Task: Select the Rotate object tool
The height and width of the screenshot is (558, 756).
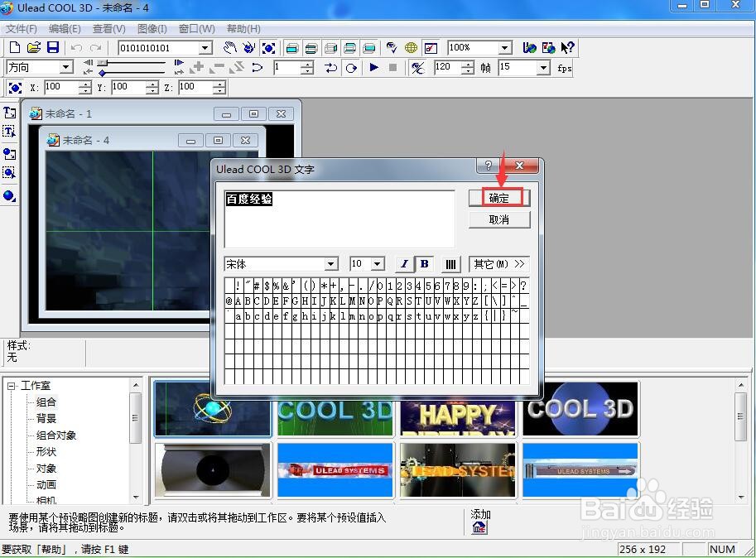Action: tap(248, 47)
